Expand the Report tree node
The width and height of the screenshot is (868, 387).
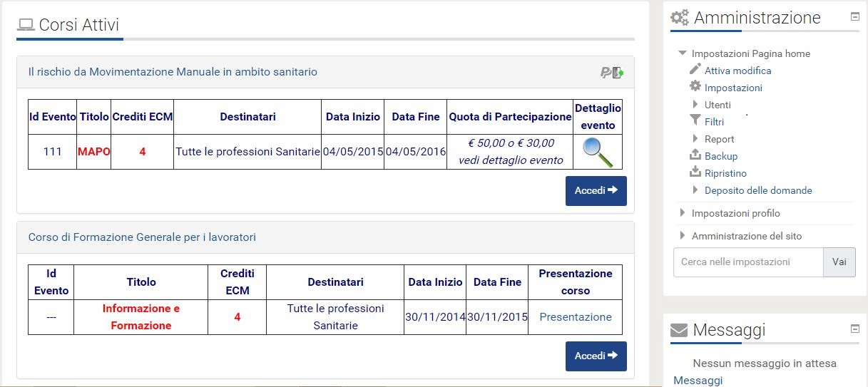(695, 139)
